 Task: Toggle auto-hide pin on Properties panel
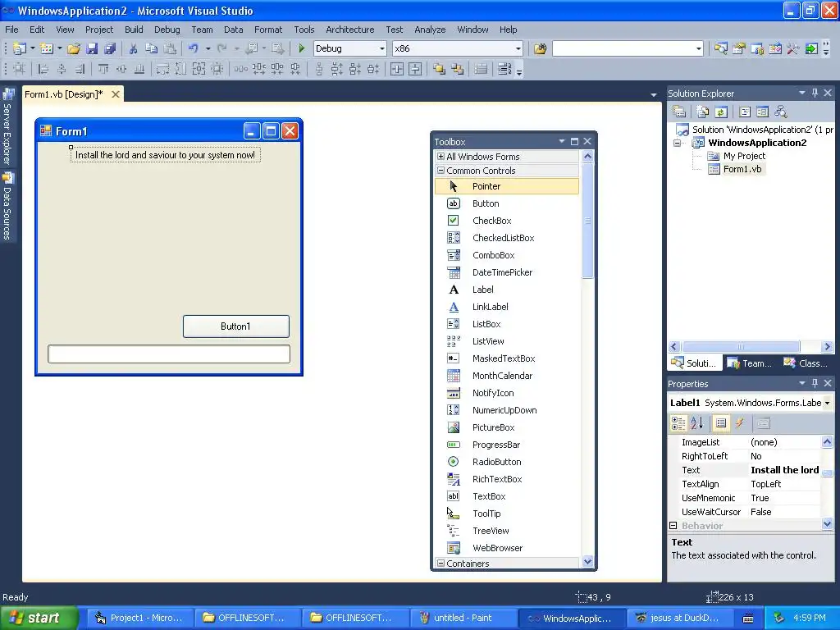tap(815, 383)
